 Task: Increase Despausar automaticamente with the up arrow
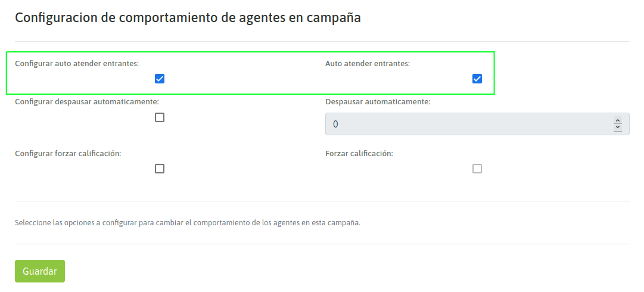coord(618,121)
